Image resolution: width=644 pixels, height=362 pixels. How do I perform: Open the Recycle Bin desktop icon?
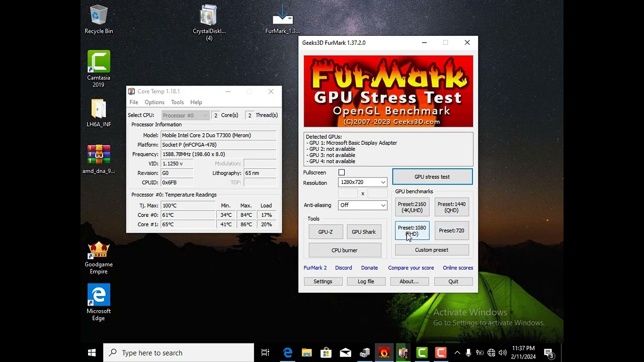(x=99, y=20)
